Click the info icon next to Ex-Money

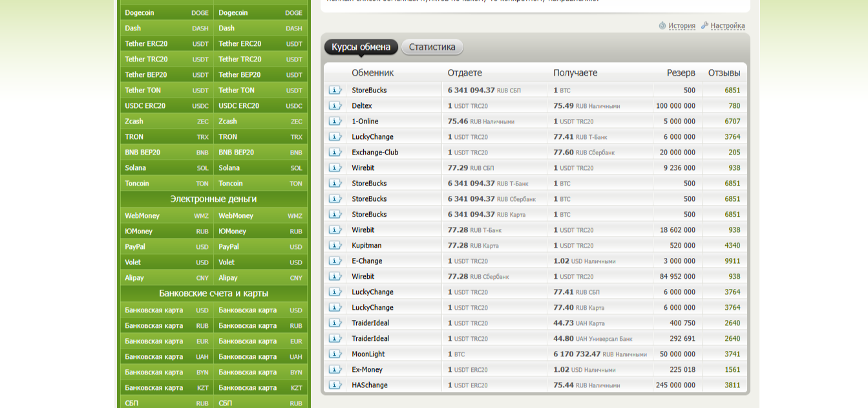335,369
